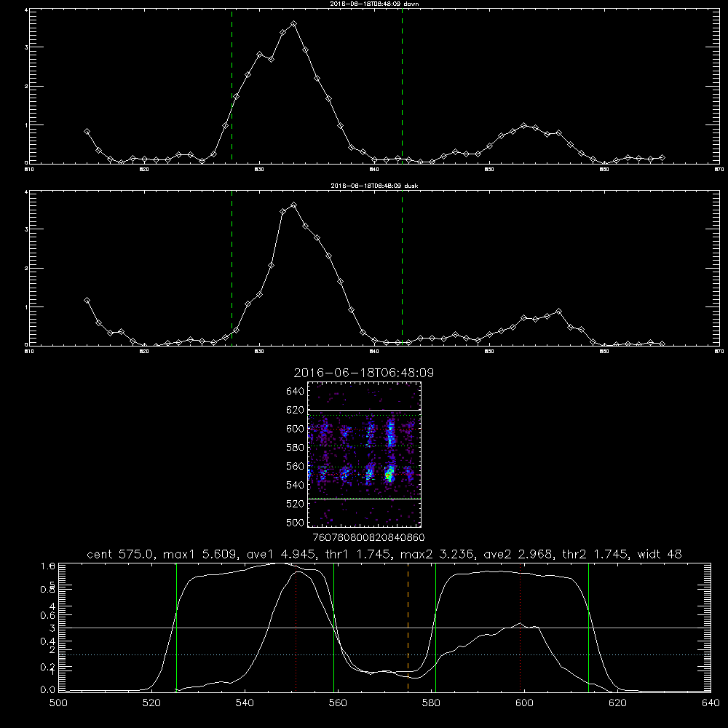Click the red dotted peak line near 599
Screen dimensions: 728x728
[520, 627]
